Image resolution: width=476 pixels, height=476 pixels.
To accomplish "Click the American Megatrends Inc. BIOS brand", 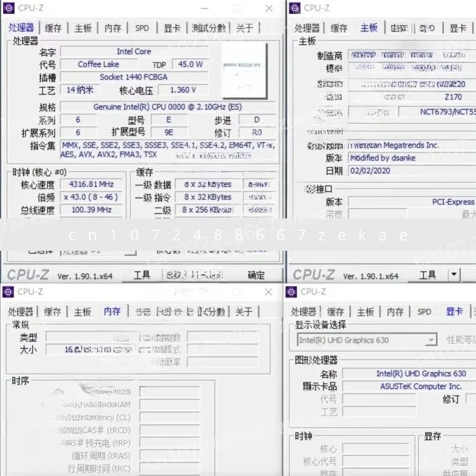I will tap(412, 145).
